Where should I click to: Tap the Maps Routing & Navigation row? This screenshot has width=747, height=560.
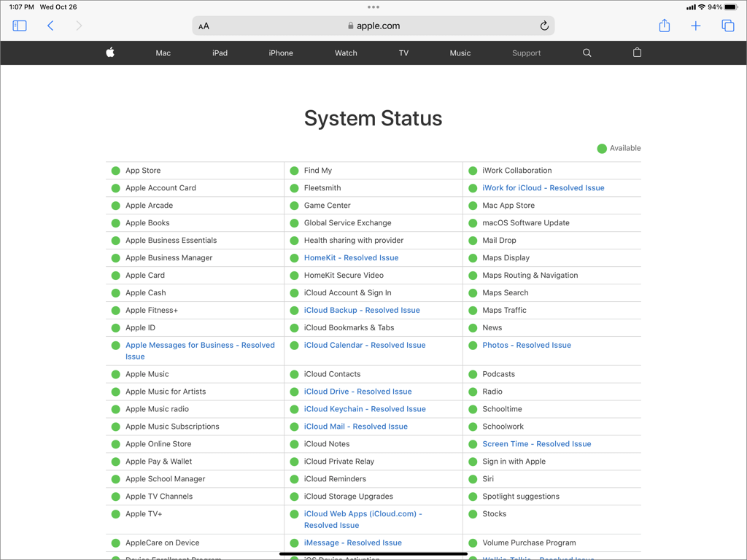(552, 275)
